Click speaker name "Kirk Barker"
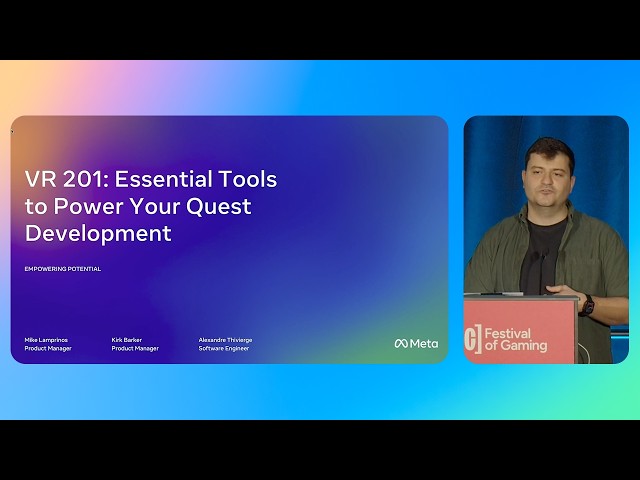This screenshot has height=480, width=640. coord(127,340)
